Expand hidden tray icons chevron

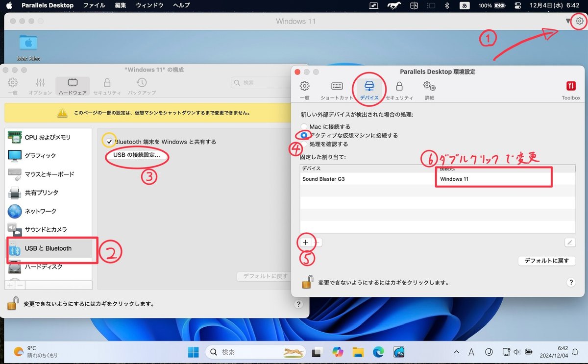coord(456,351)
